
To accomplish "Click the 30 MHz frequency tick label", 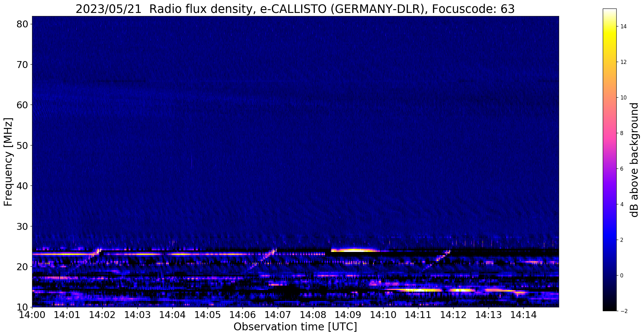I will [22, 226].
